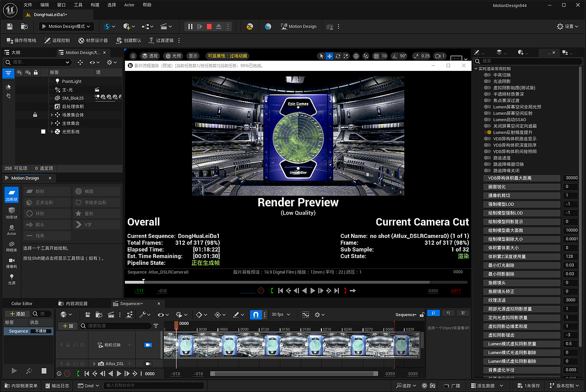Select the translate move tool in viewport
586x392 pixels.
pyautogui.click(x=329, y=56)
